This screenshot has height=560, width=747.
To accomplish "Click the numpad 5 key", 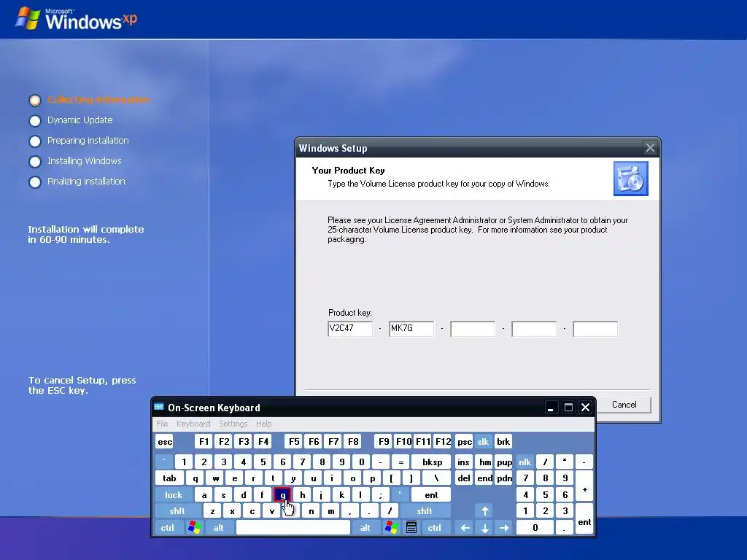I will (x=545, y=495).
